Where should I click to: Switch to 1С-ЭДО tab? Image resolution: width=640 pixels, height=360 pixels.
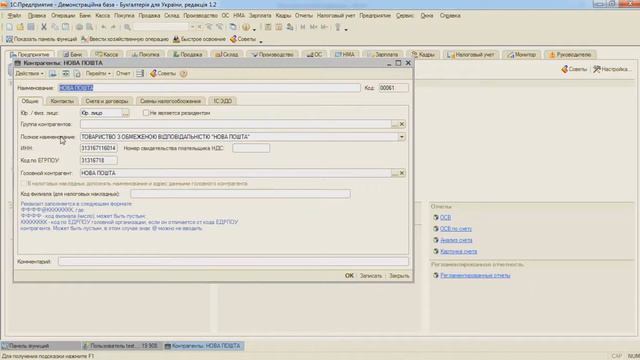coord(222,101)
